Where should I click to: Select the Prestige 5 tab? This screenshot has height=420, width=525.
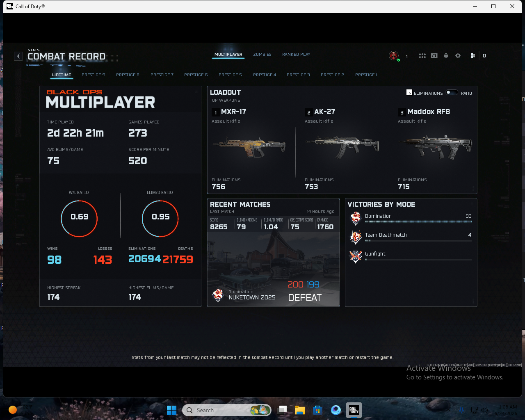[x=230, y=75]
